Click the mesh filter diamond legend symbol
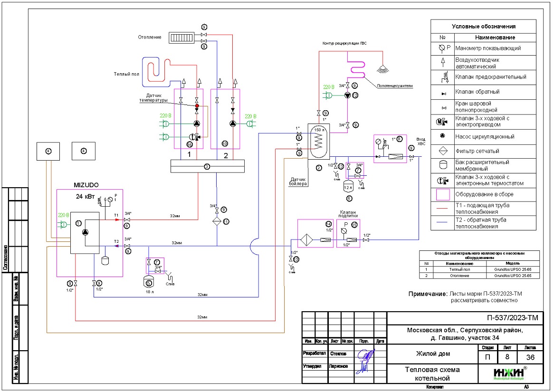 point(443,151)
